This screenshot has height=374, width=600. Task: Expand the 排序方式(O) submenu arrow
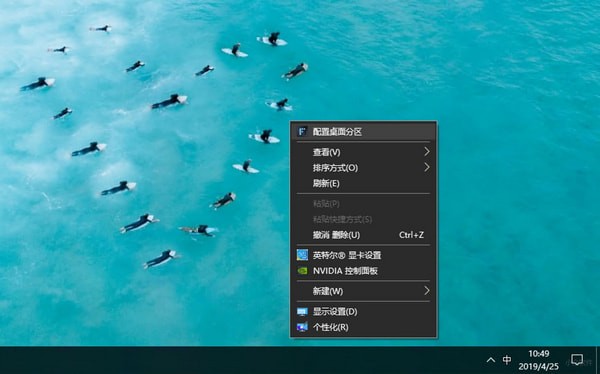[427, 167]
